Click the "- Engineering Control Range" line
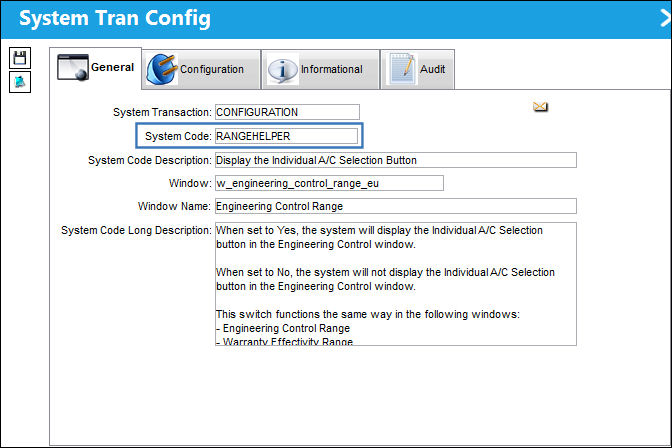The height and width of the screenshot is (448, 672). tap(283, 328)
